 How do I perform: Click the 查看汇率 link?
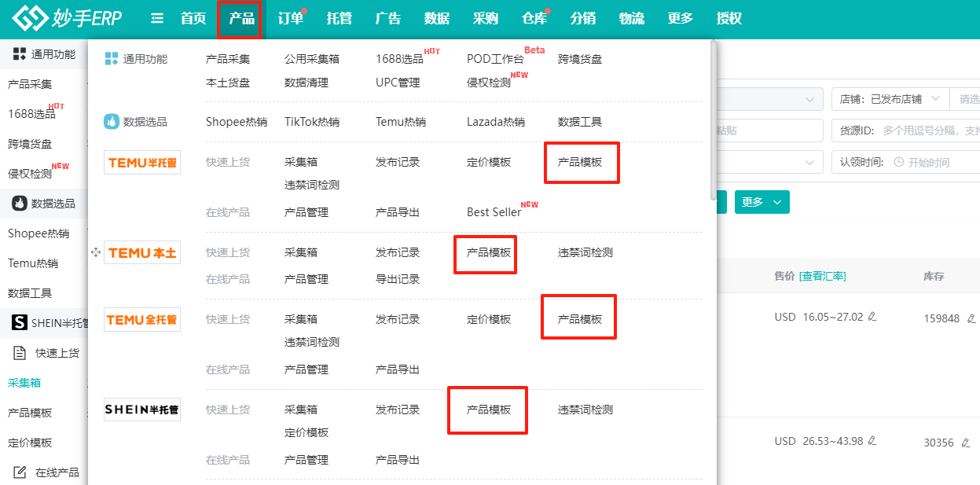(823, 276)
